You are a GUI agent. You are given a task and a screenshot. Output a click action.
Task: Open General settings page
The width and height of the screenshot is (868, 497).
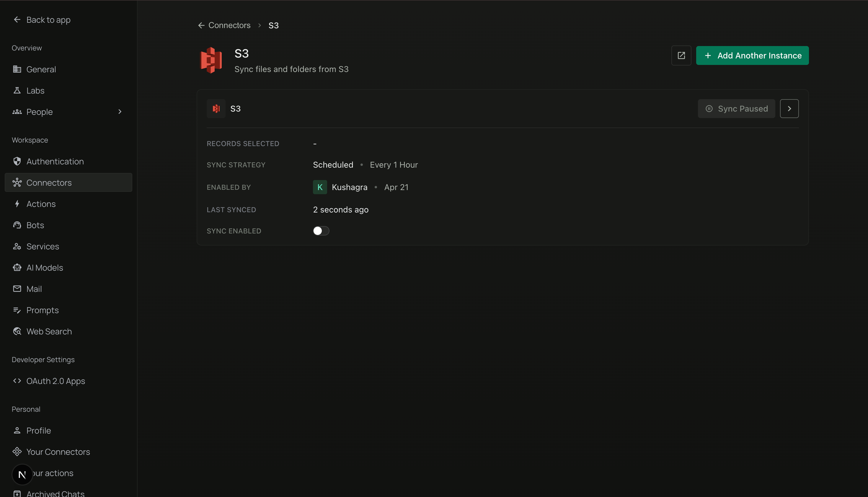click(x=68, y=69)
